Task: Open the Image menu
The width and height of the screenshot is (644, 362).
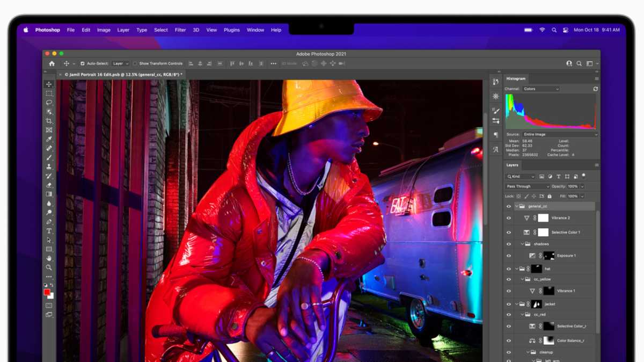Action: coord(104,30)
